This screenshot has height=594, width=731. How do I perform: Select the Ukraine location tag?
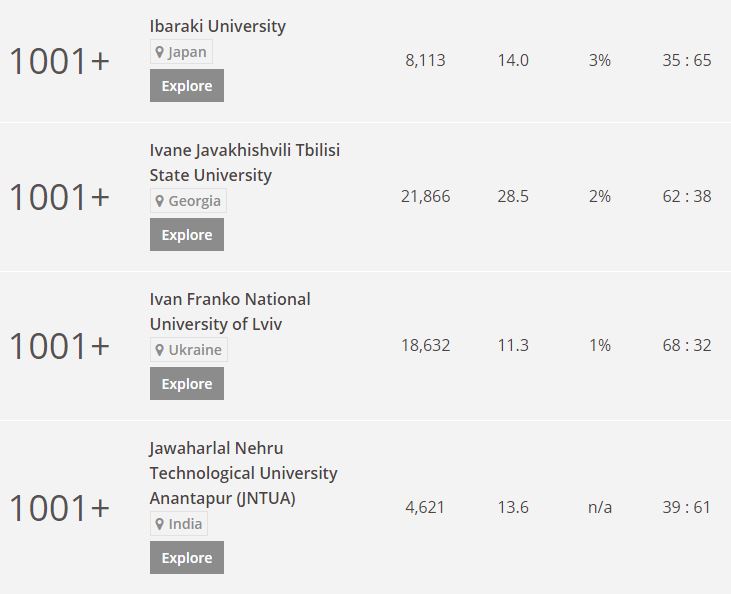pos(188,350)
